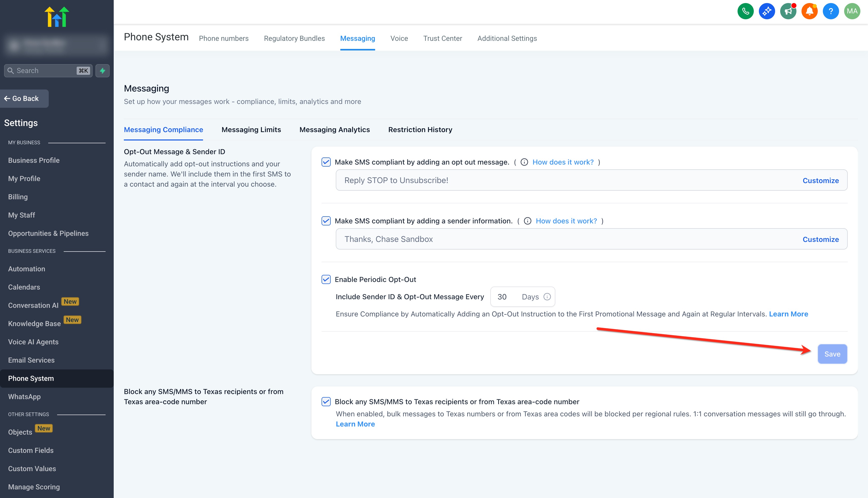Open the blue AI sparkle assistant icon
Image resolution: width=868 pixels, height=498 pixels.
(x=767, y=11)
